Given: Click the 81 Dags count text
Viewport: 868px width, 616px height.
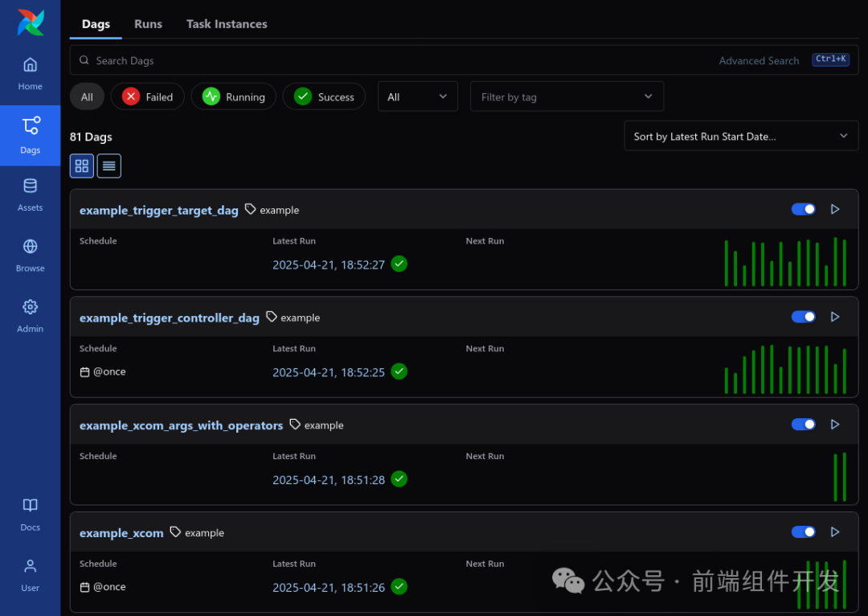Looking at the screenshot, I should point(91,137).
